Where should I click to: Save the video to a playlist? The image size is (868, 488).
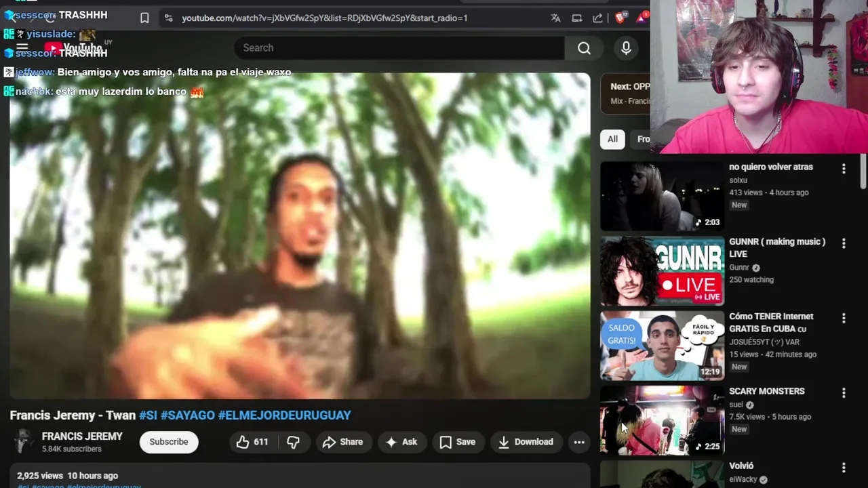(458, 442)
